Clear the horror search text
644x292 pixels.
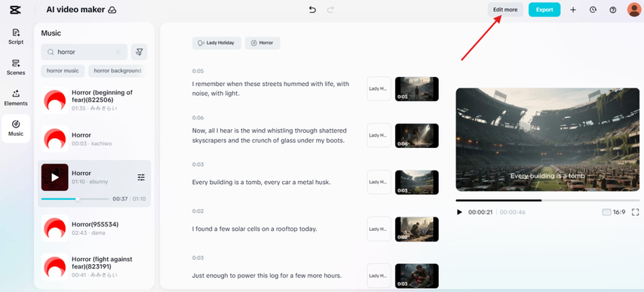pyautogui.click(x=118, y=52)
